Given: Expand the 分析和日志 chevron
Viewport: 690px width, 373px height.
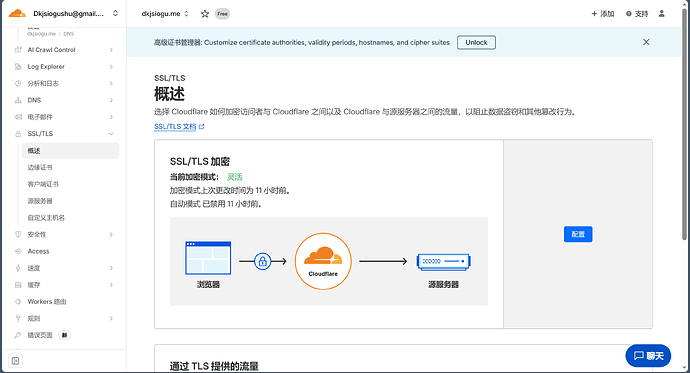Looking at the screenshot, I should [111, 83].
